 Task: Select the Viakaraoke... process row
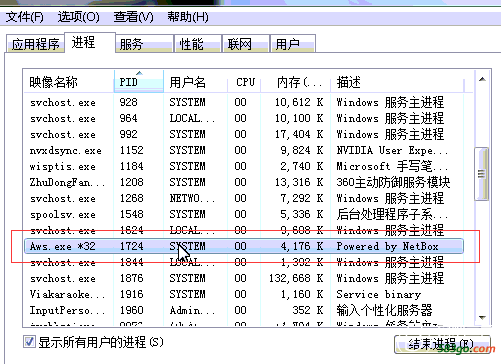tap(244, 294)
